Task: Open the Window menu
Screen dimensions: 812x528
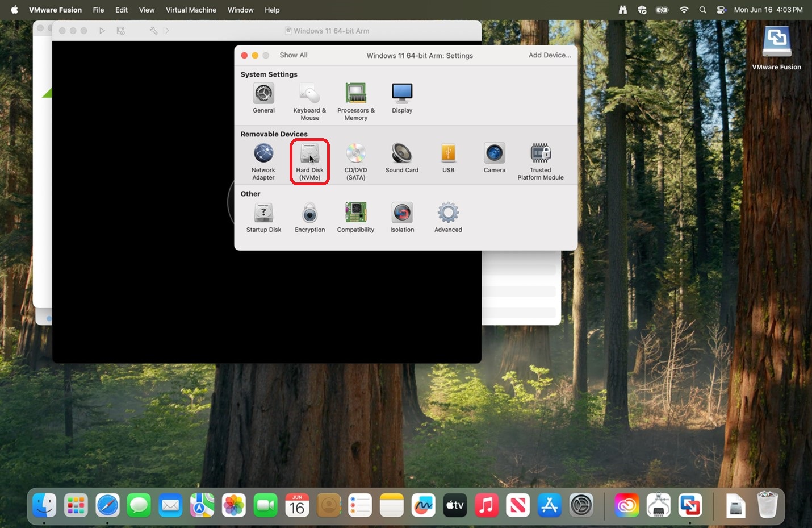Action: [241, 10]
